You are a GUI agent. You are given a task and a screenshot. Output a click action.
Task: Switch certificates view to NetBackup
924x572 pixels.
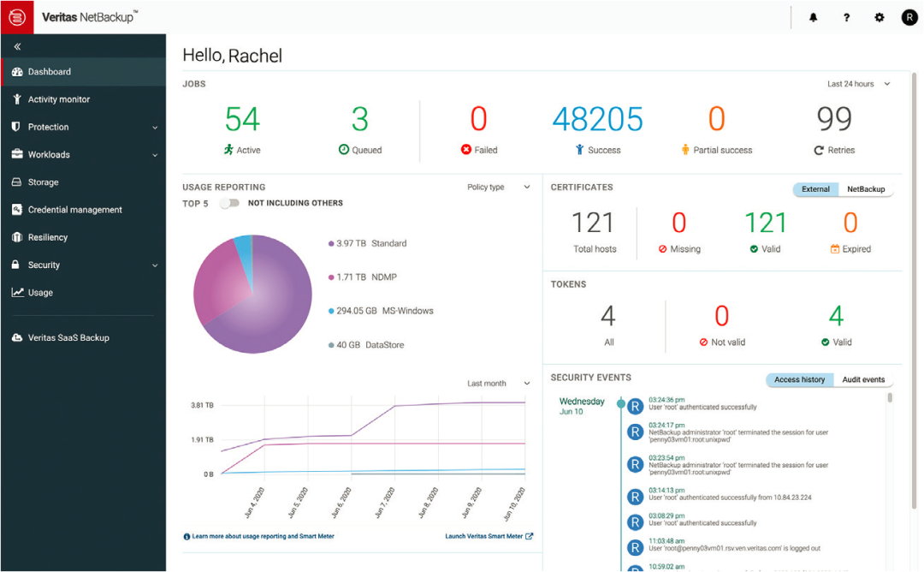click(865, 189)
